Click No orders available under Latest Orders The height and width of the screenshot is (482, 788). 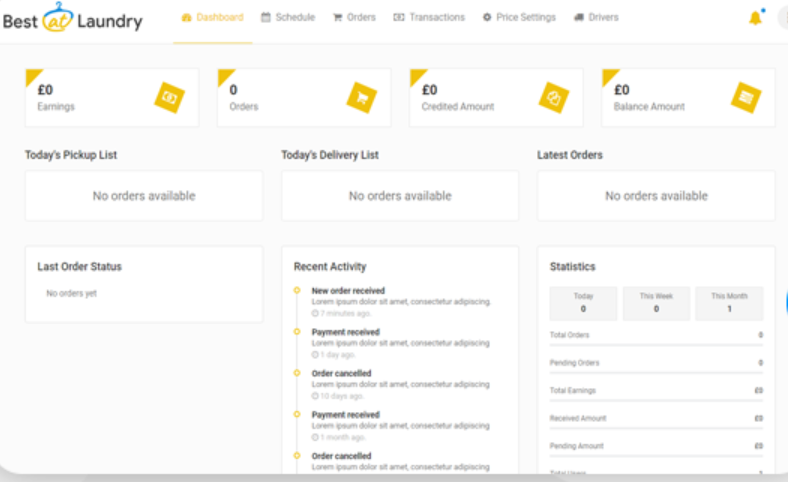click(656, 196)
